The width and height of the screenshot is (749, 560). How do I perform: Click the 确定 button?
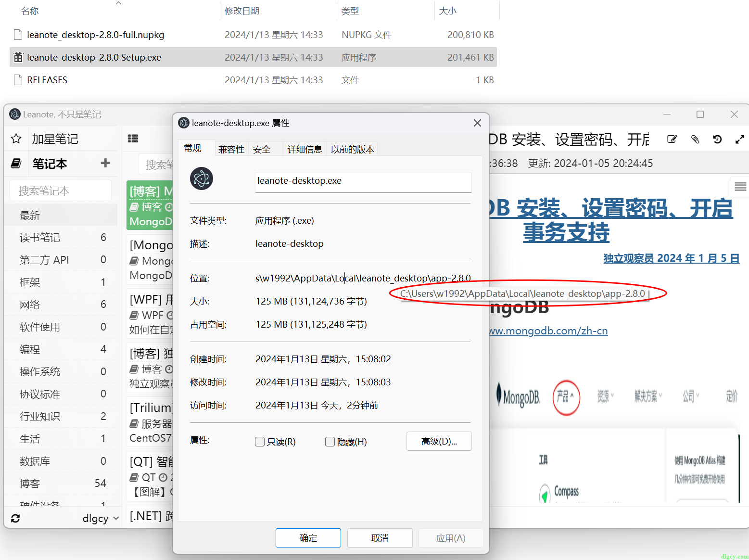coord(308,538)
